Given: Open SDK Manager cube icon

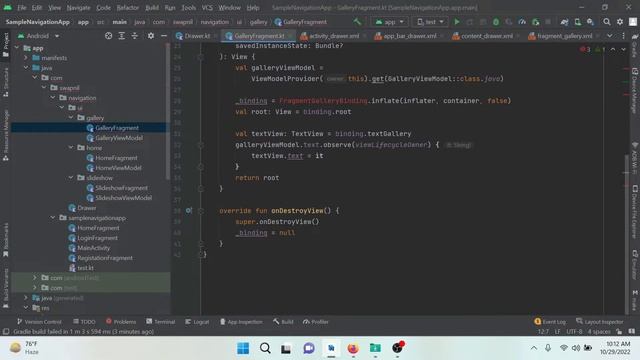Looking at the screenshot, I should 591,22.
